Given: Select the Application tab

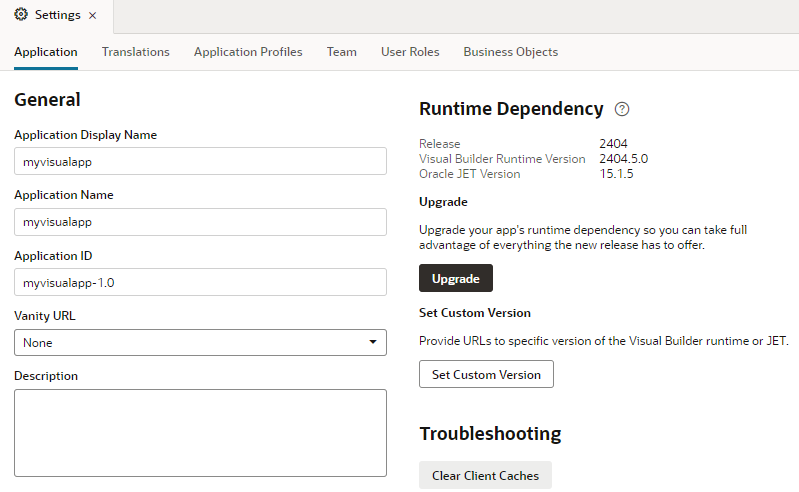Looking at the screenshot, I should pos(46,52).
